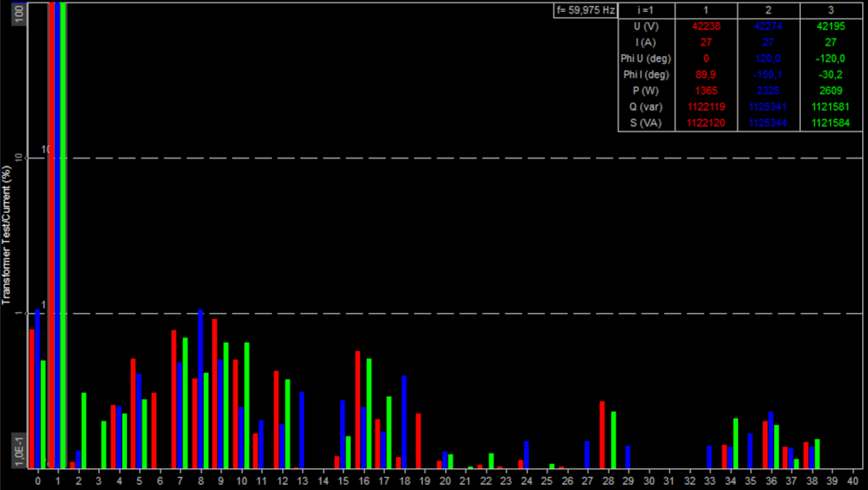Select the blue Phi U value 120,0
Screen dimensions: 868x490
click(x=768, y=58)
